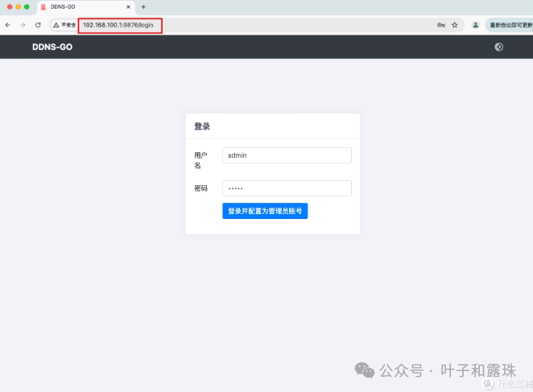Image resolution: width=533 pixels, height=392 pixels.
Task: Open the browser profile icon
Action: [476, 25]
